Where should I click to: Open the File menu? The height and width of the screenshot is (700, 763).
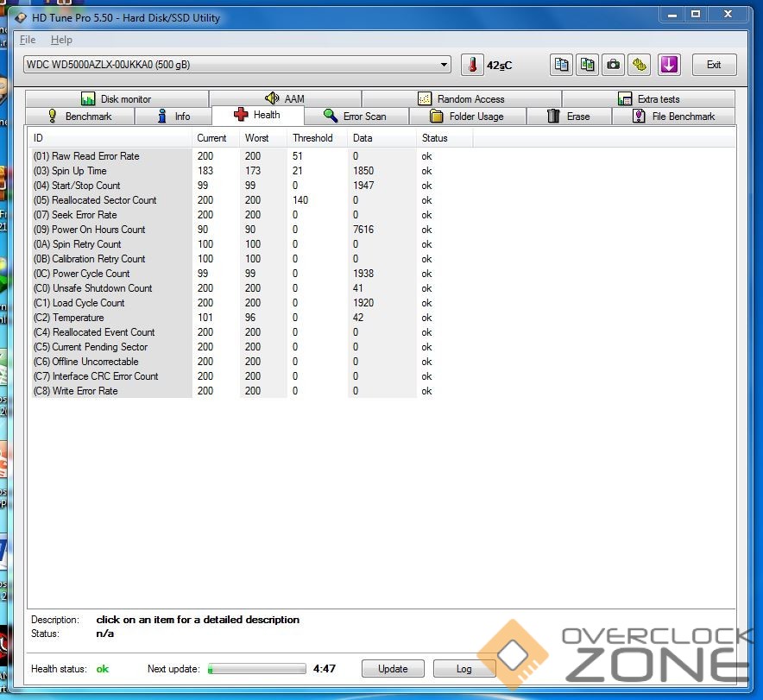click(x=28, y=40)
